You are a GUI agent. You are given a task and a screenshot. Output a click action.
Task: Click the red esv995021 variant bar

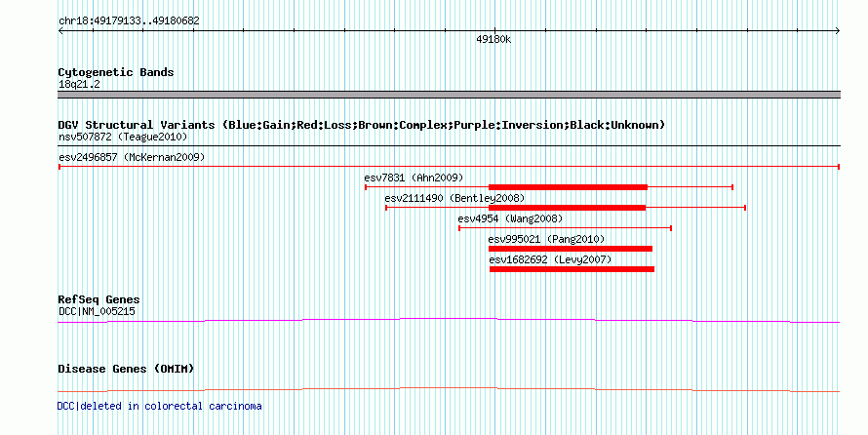[571, 249]
